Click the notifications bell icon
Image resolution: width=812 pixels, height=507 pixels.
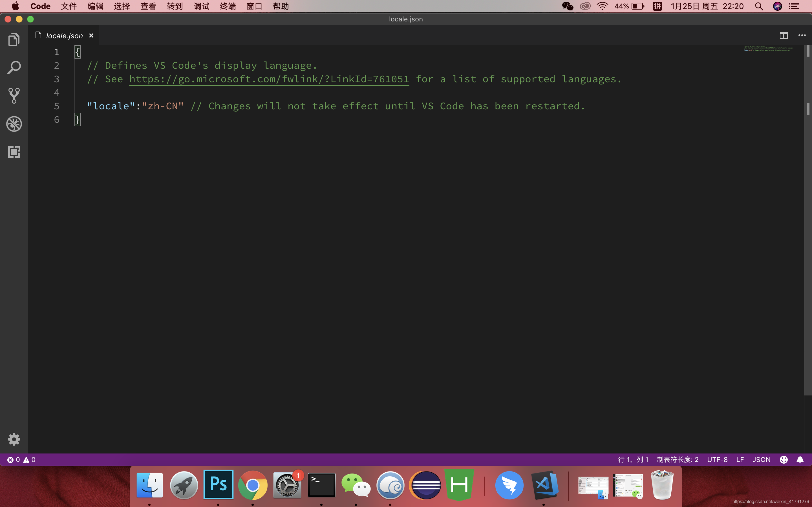800,460
